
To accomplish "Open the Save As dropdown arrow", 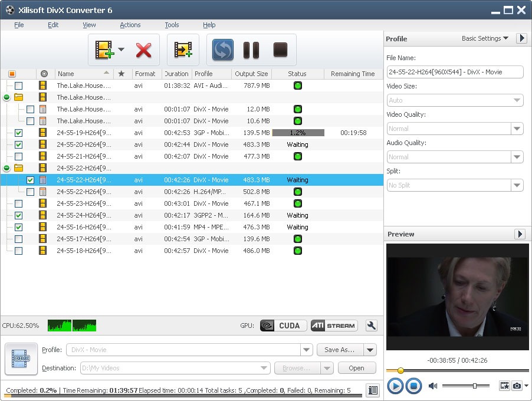I will tap(370, 350).
